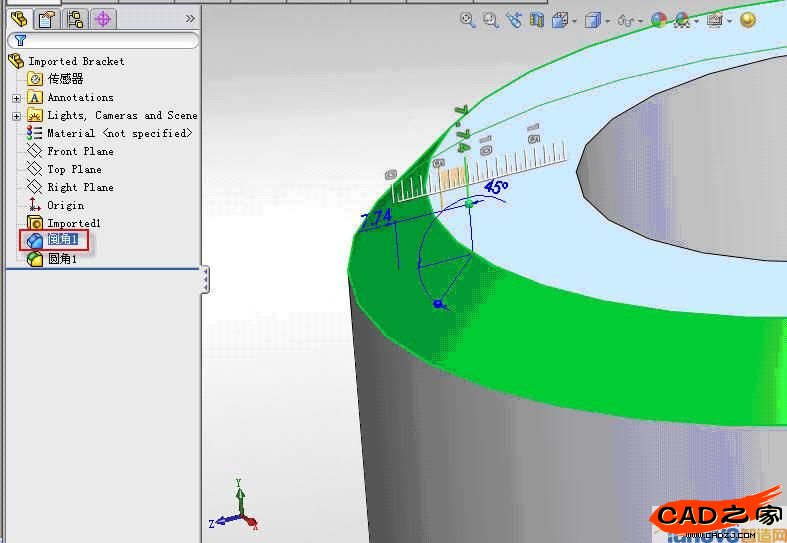Click the Apply Scene icon
The height and width of the screenshot is (543, 787).
683,19
